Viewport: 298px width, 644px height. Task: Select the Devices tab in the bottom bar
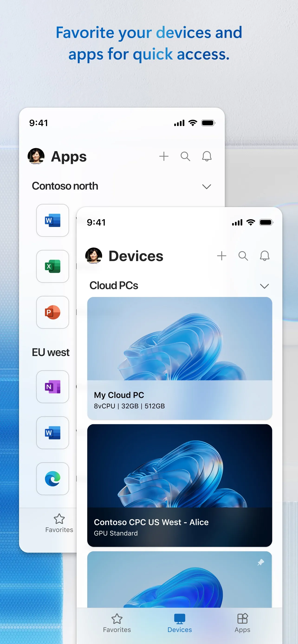[180, 623]
